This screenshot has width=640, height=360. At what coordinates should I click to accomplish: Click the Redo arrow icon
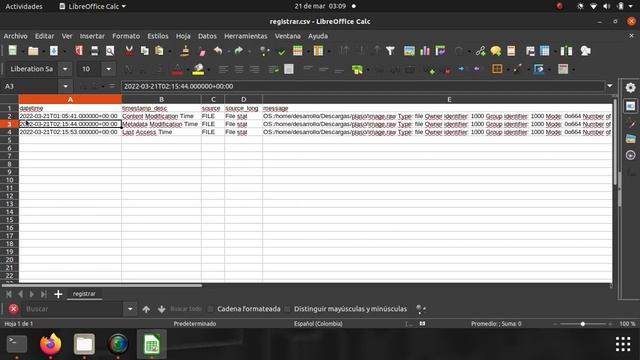pos(239,51)
